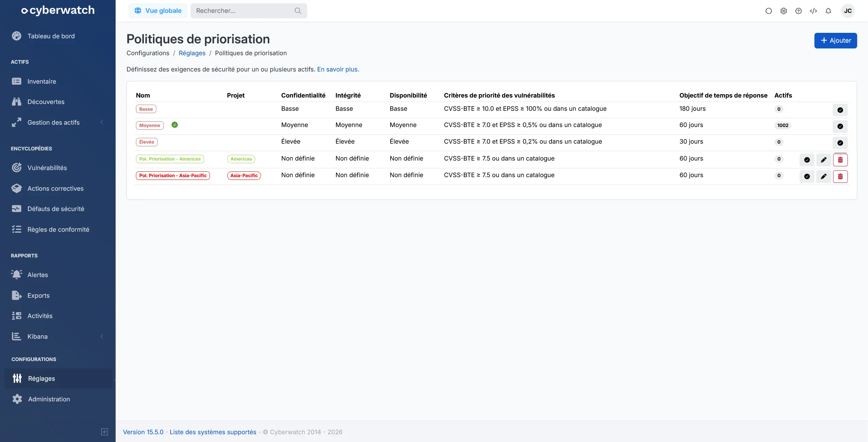The height and width of the screenshot is (442, 868).
Task: Set Pol. Priorisation - Americas as default
Action: [x=807, y=160]
